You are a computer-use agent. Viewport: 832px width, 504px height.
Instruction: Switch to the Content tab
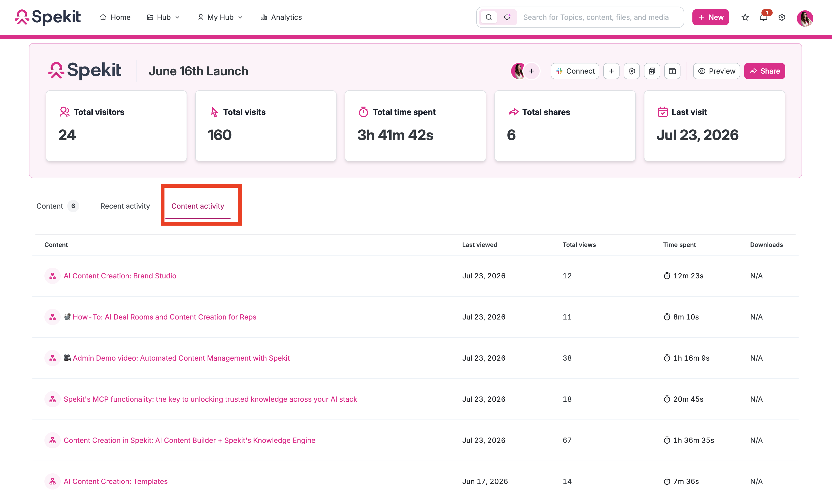pos(57,206)
